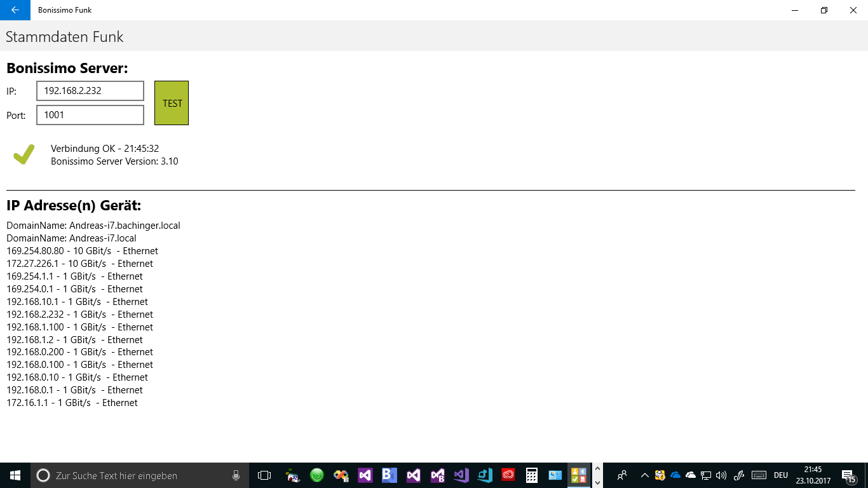Select the 192.168.0.1 address row
The image size is (868, 488).
74,390
